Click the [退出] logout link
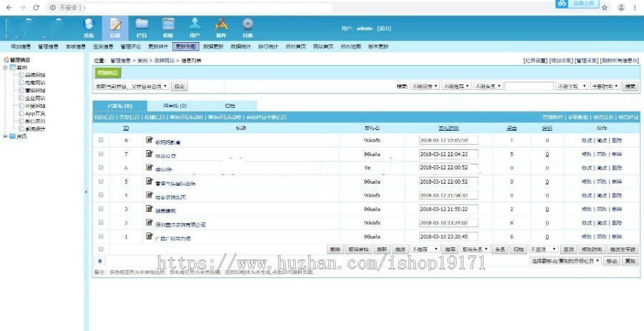 [x=384, y=29]
